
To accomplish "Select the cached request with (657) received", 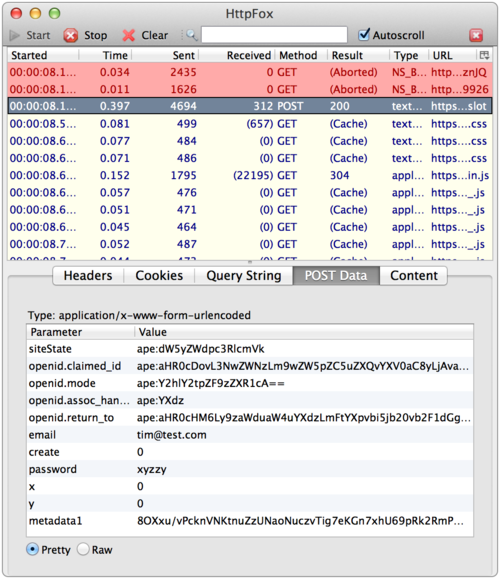I will coord(250,124).
